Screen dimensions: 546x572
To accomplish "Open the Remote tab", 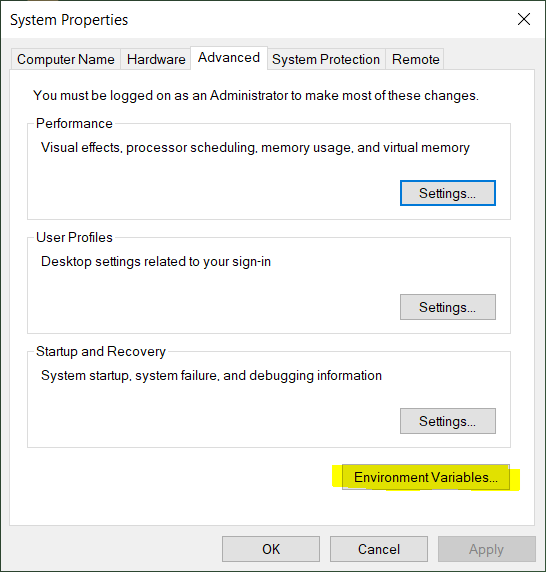I will pos(415,59).
